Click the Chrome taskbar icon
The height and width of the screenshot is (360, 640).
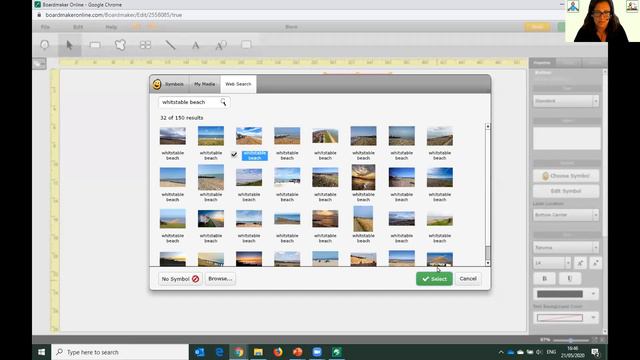239,352
